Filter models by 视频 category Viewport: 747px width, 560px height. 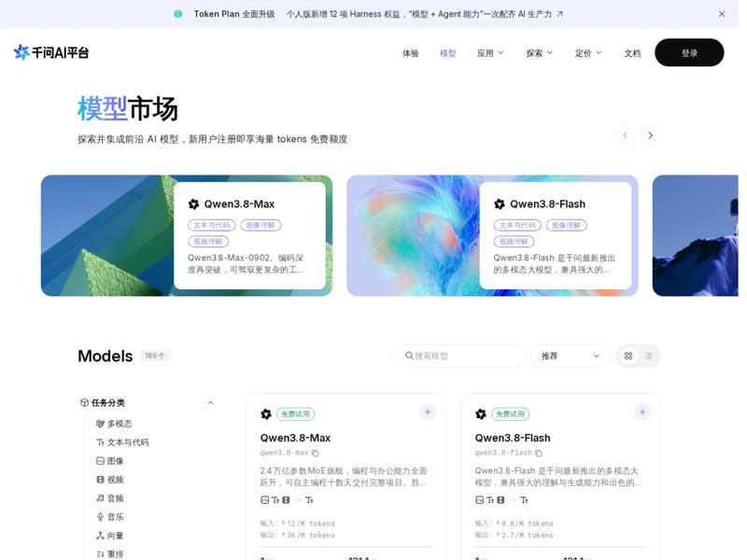tap(110, 480)
